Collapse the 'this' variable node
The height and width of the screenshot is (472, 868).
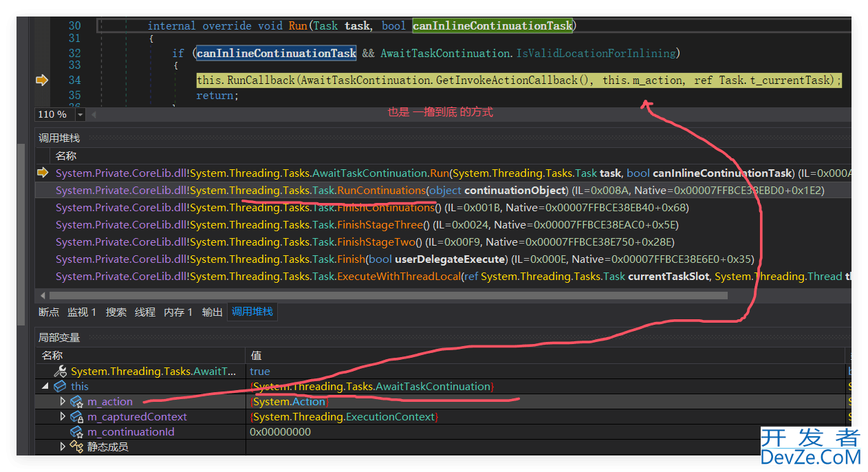46,387
